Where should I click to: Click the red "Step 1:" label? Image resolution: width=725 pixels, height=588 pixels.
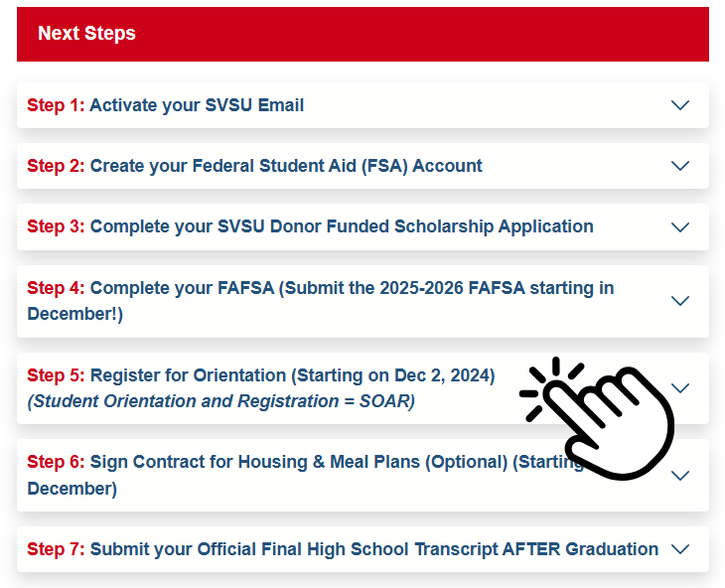[56, 105]
